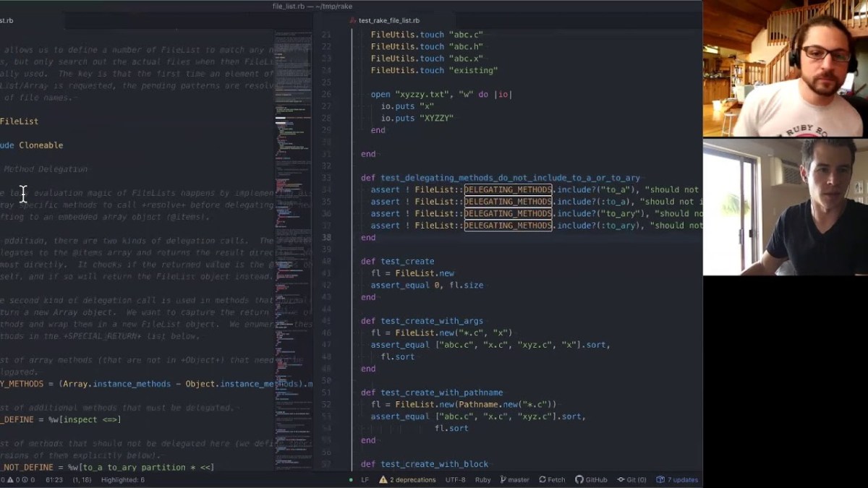Click the Array.instance_methods line in left editor

pos(156,384)
